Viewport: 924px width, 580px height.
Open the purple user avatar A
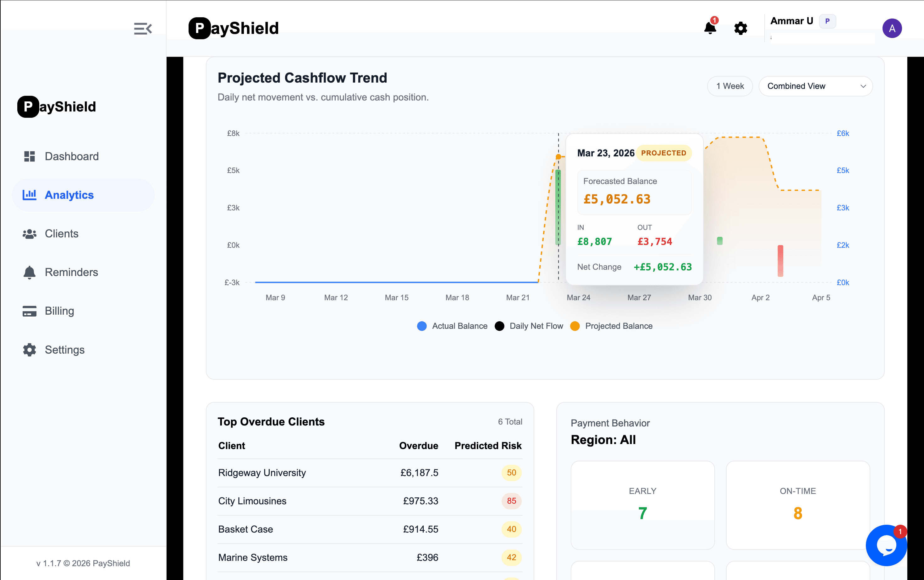click(x=892, y=28)
